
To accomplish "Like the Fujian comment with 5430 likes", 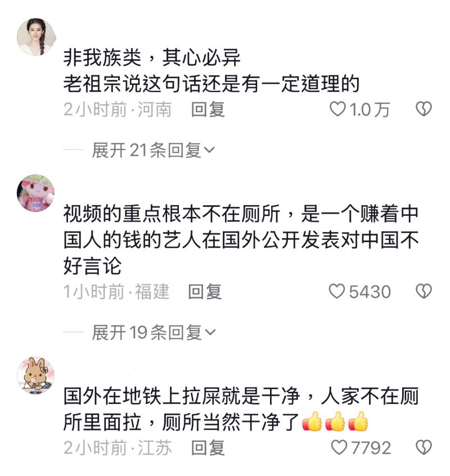I will click(x=337, y=291).
